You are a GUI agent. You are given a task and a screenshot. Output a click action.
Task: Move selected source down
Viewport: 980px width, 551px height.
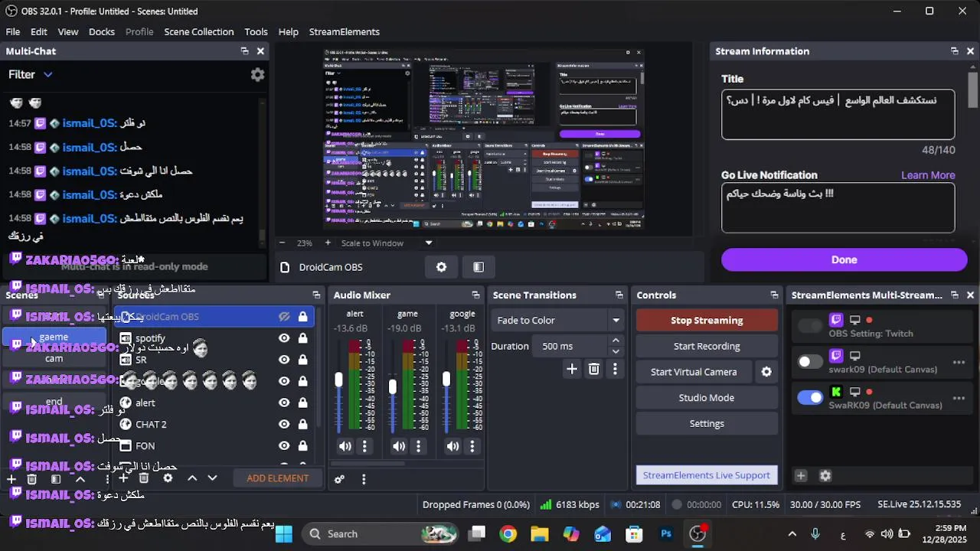pos(212,478)
